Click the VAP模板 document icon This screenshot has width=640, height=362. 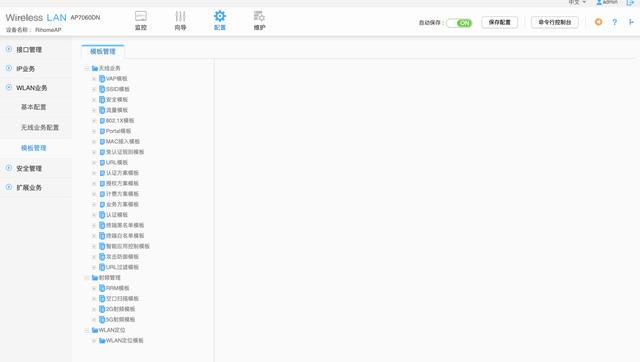[x=102, y=78]
